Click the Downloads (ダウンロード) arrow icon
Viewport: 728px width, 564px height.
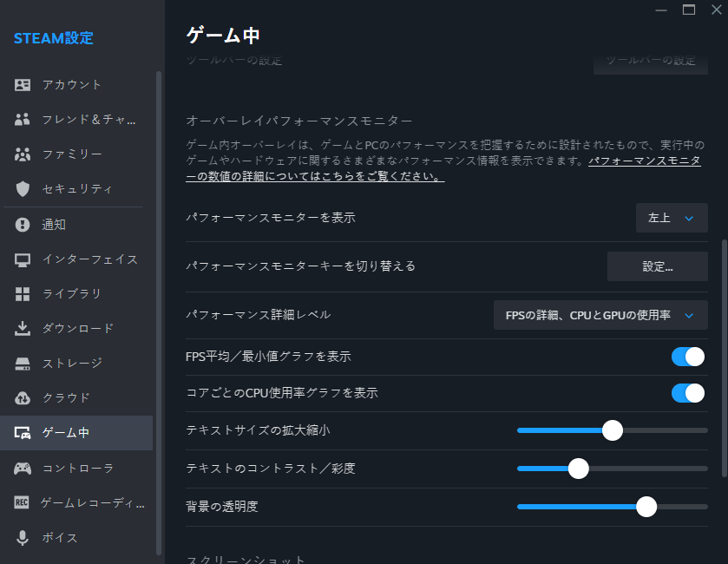coord(23,329)
